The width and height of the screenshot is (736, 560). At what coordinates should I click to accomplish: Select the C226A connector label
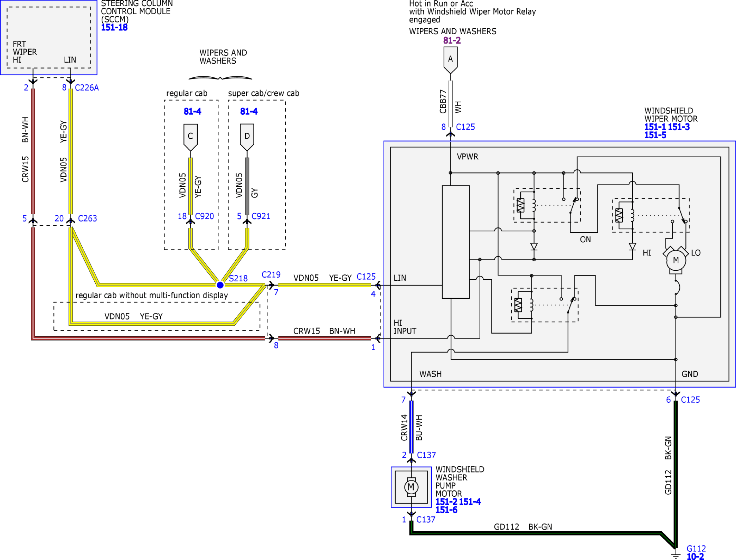[87, 88]
